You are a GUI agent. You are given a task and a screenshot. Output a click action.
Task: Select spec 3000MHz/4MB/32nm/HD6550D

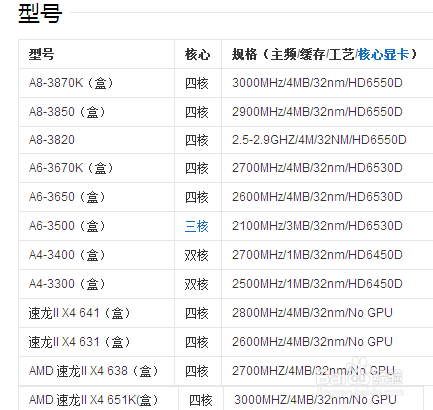[x=317, y=83]
